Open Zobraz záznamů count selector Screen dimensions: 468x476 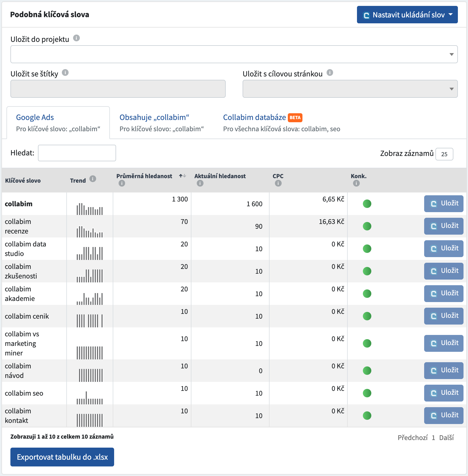point(444,154)
